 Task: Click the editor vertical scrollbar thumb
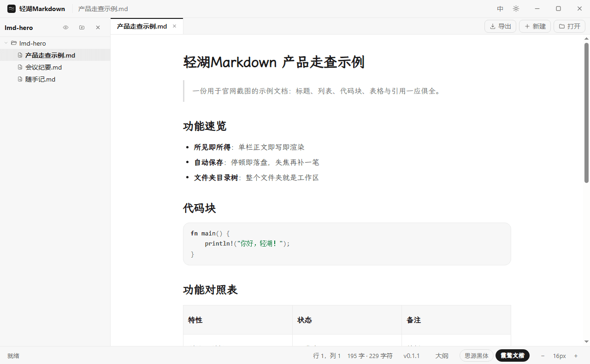point(586,112)
